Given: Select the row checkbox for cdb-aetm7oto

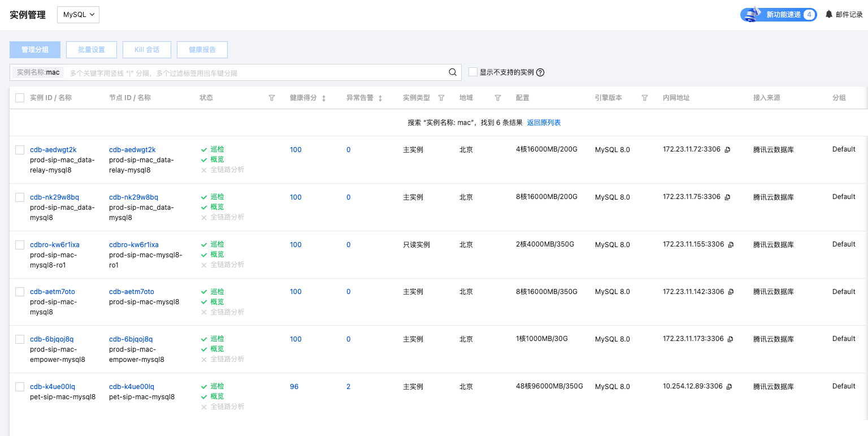Looking at the screenshot, I should coord(20,292).
